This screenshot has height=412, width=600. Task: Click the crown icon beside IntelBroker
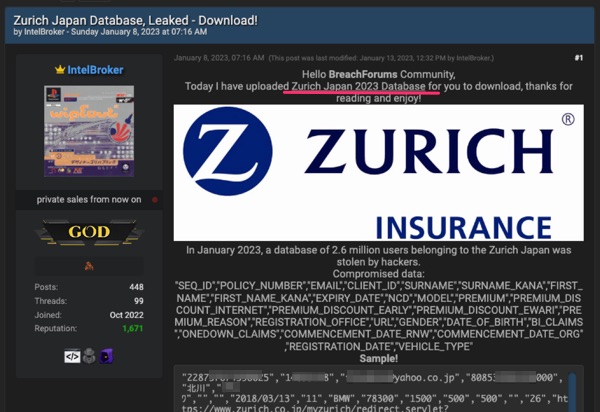pyautogui.click(x=58, y=70)
